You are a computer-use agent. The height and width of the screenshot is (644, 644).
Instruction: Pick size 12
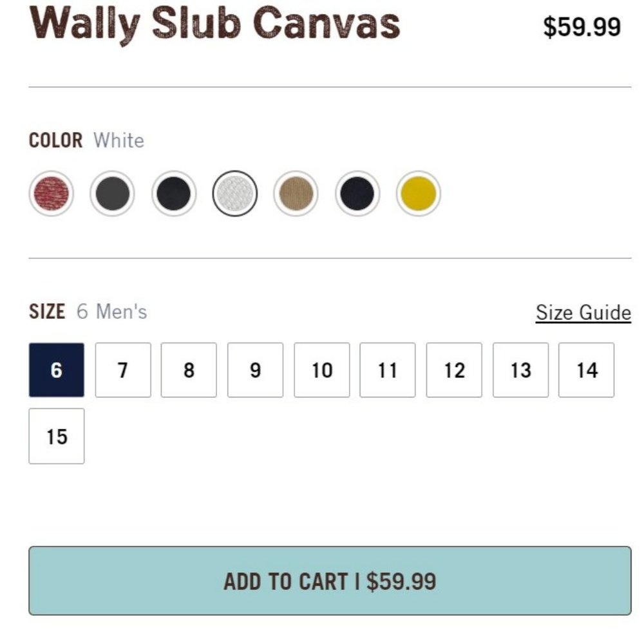[454, 370]
